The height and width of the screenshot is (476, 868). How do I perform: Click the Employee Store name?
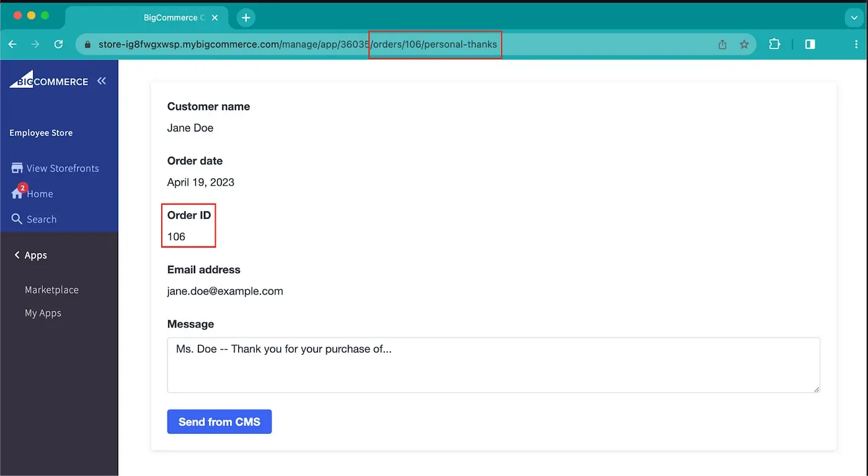pyautogui.click(x=41, y=133)
